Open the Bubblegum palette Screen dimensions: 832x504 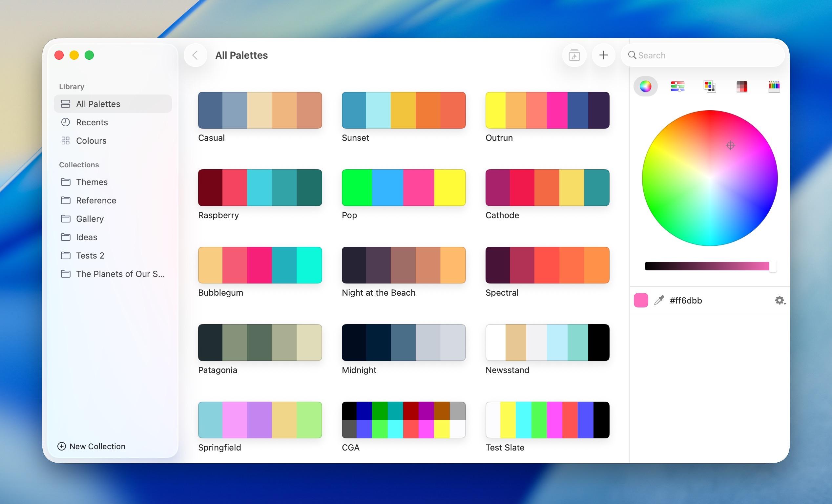260,265
